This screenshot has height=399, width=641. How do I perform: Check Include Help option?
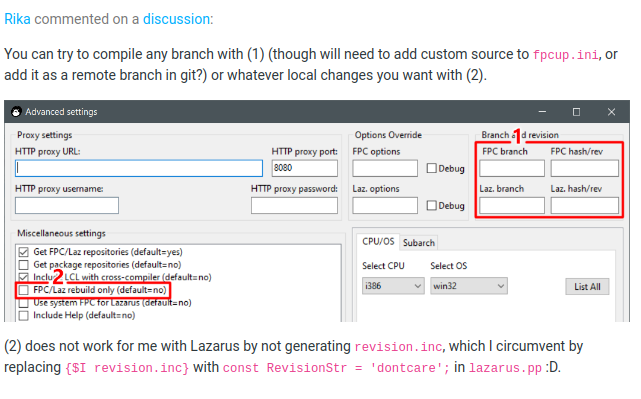point(24,316)
